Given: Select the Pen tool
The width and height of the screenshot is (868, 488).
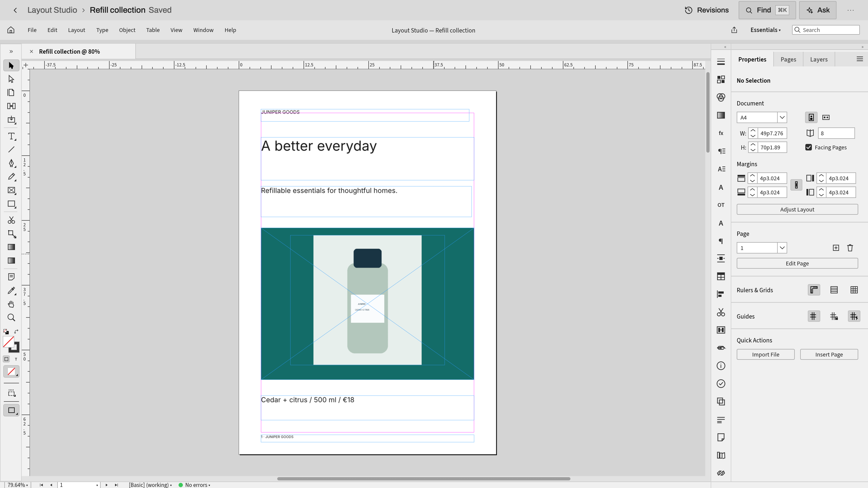Looking at the screenshot, I should 11,163.
